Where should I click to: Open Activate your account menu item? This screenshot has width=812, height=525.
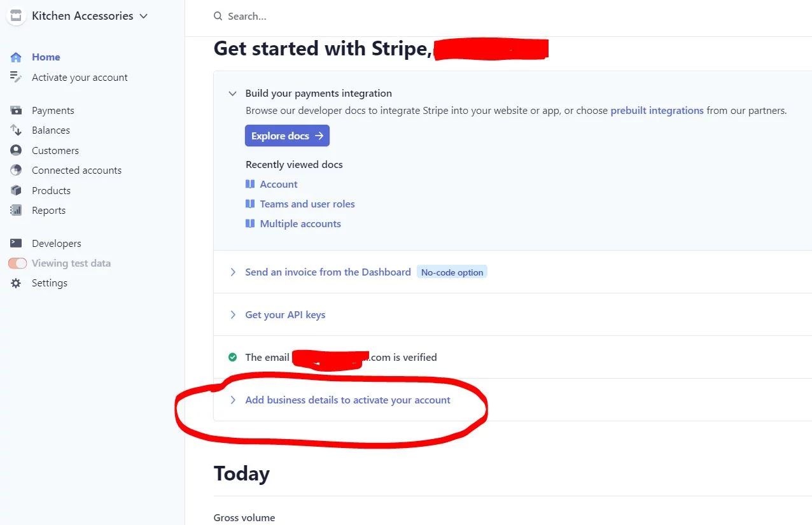tap(80, 78)
